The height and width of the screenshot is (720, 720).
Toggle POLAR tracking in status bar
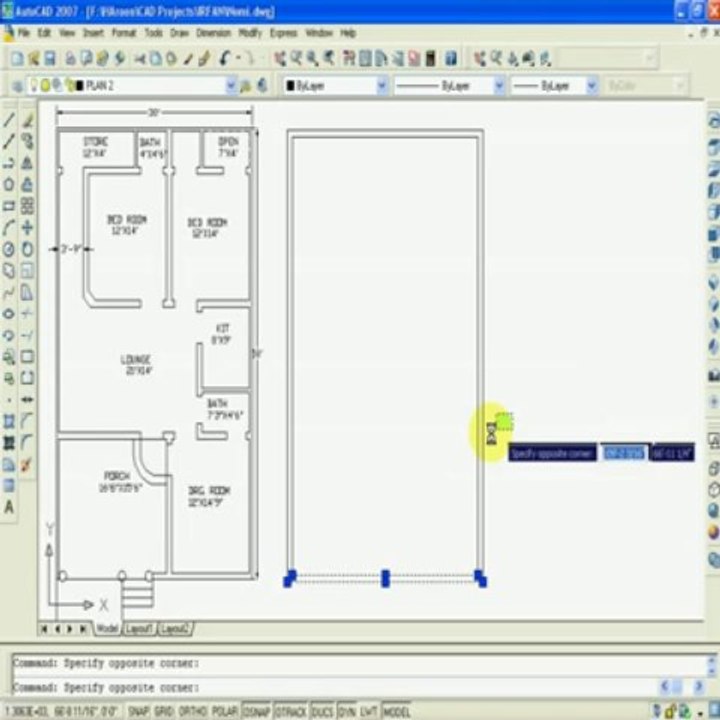coord(224,712)
